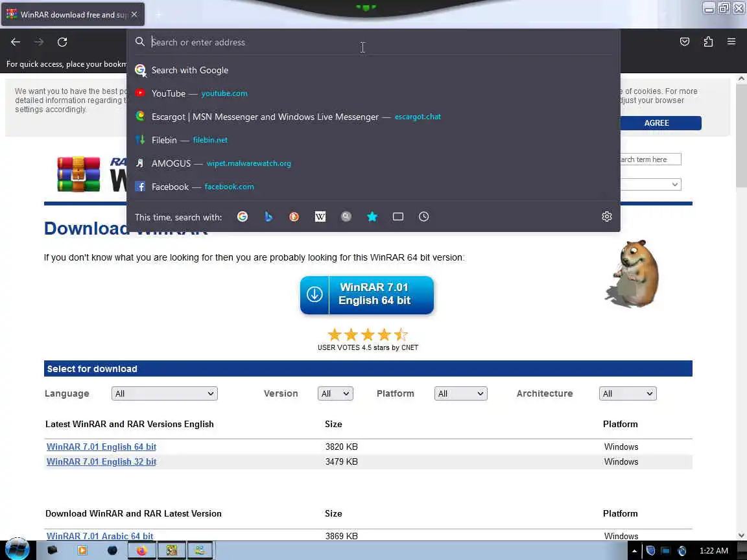Click the clock showing 1:22 AM
This screenshot has width=747, height=560.
714,551
